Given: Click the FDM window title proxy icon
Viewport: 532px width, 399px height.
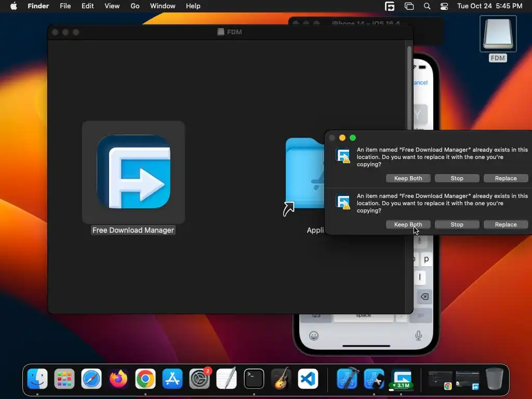Looking at the screenshot, I should pyautogui.click(x=221, y=32).
